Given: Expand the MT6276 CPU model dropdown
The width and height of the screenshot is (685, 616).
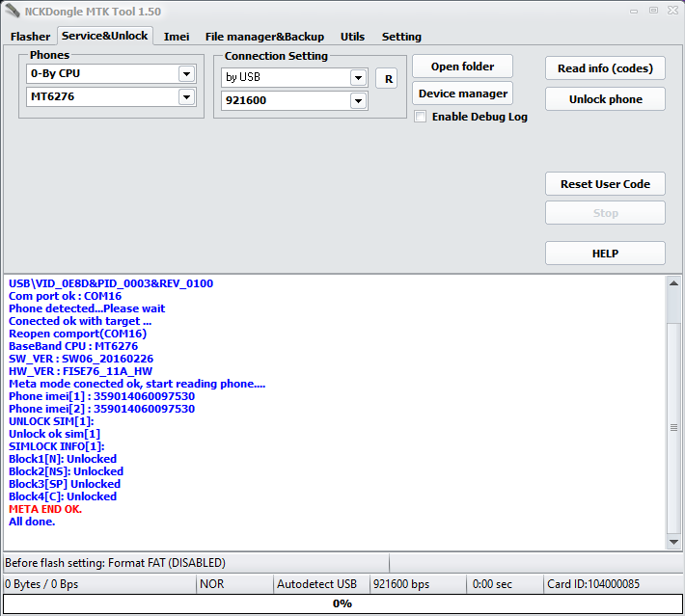Looking at the screenshot, I should pyautogui.click(x=186, y=97).
